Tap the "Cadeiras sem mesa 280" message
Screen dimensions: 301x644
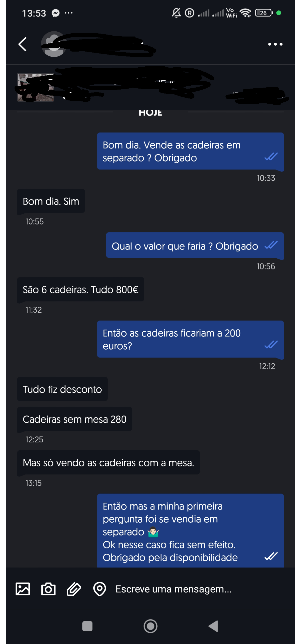[75, 419]
